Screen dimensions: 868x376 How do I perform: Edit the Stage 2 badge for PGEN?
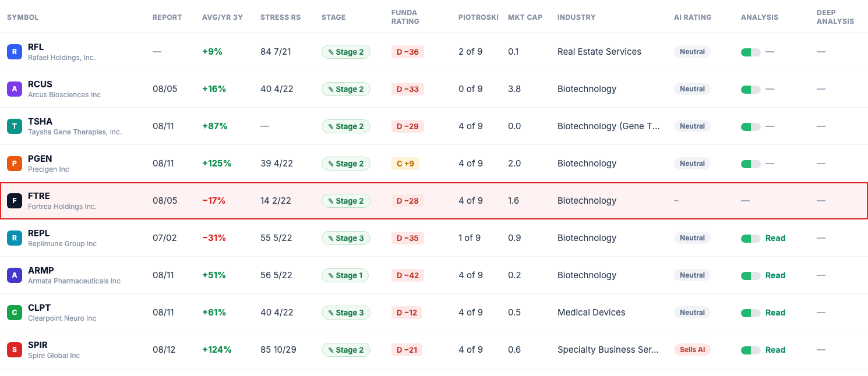click(x=346, y=164)
